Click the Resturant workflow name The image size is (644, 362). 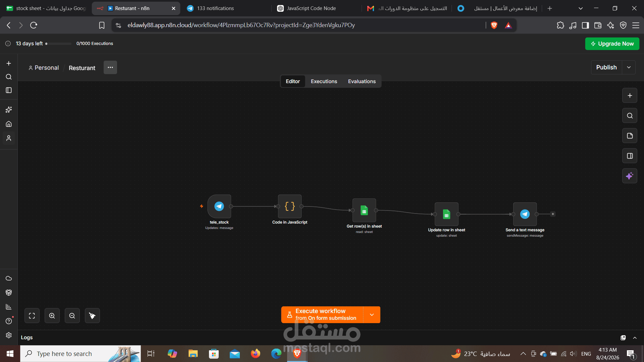pyautogui.click(x=82, y=68)
